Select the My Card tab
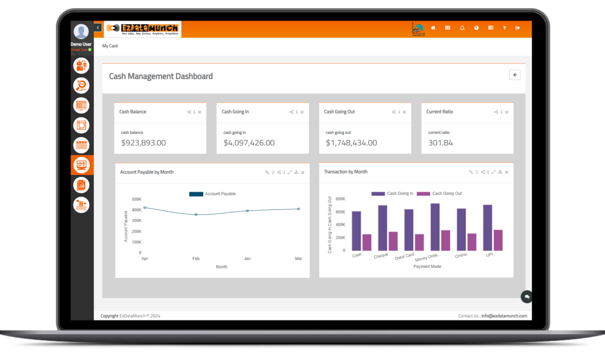 (x=110, y=46)
